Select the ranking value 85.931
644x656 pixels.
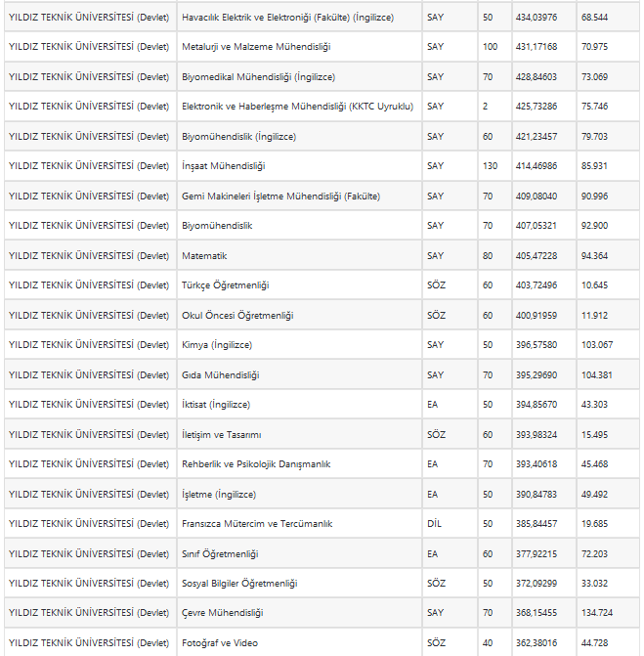[594, 166]
